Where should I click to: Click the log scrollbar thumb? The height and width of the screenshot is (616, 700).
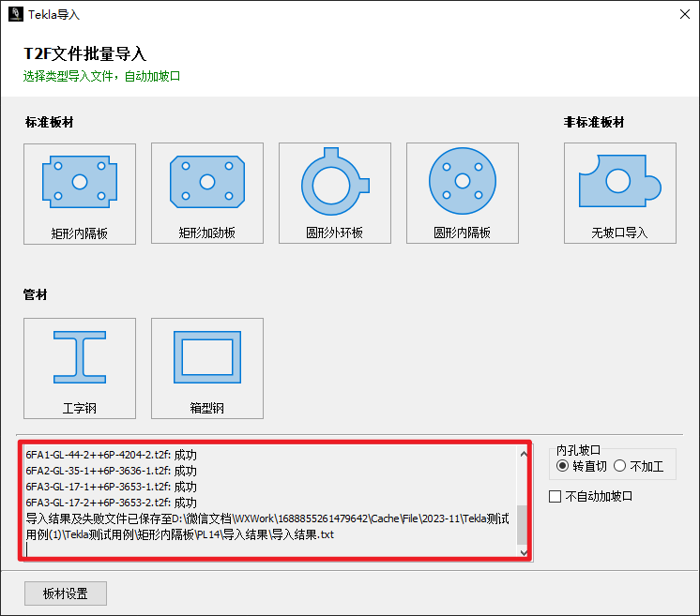click(522, 524)
